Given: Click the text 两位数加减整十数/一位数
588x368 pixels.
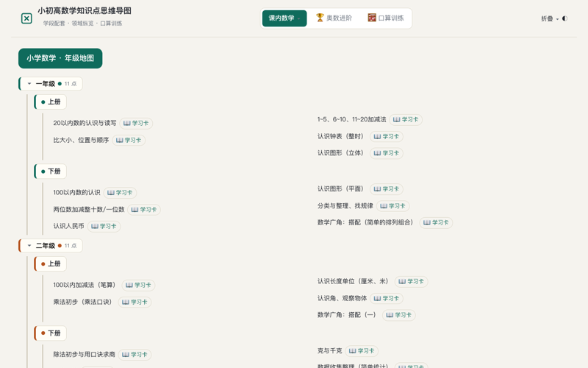Looking at the screenshot, I should click(89, 210).
